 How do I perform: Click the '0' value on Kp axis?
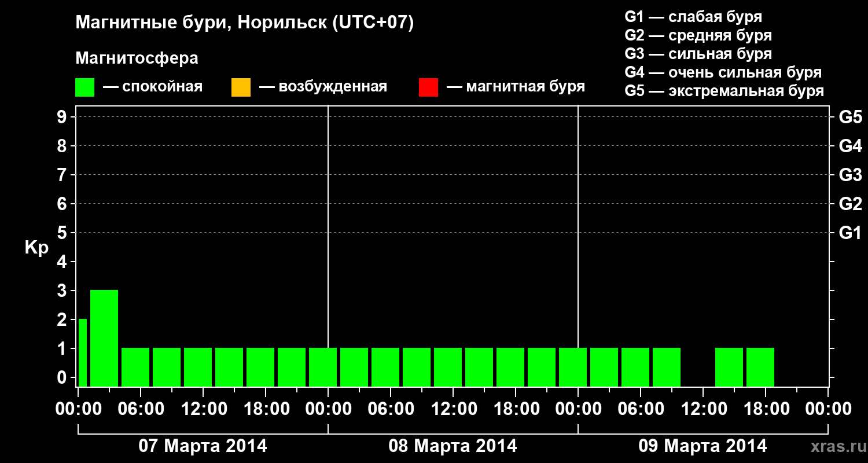tap(63, 377)
